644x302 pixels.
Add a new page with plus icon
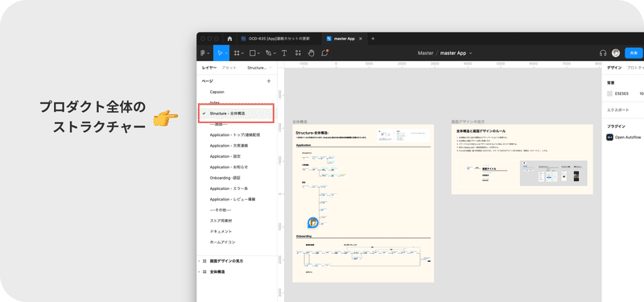tap(269, 81)
